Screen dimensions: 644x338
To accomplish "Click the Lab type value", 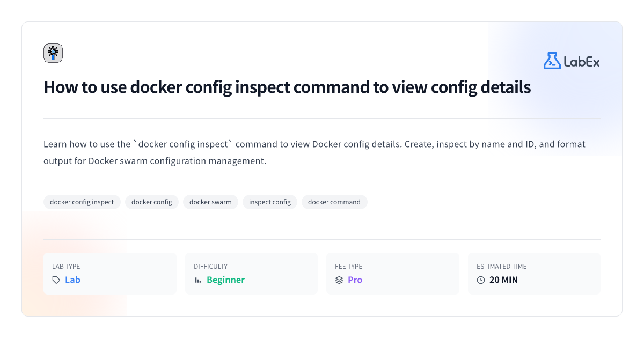I will tap(72, 280).
